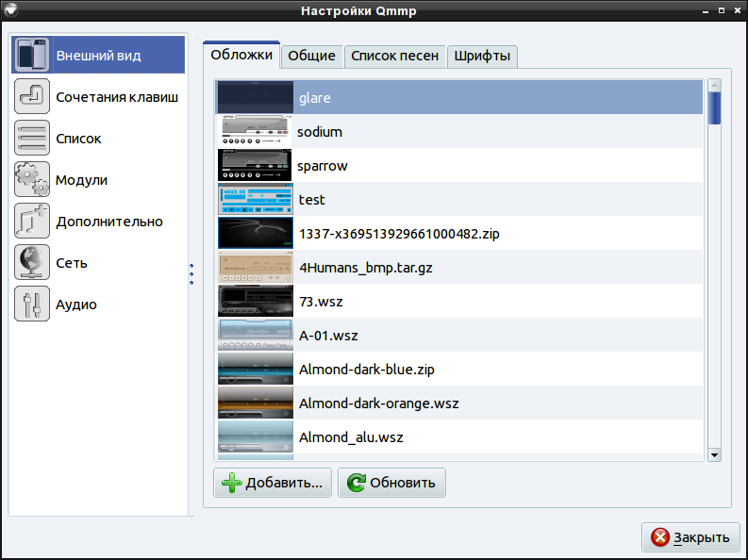Switch to the Обложки tab
Viewport: 748px width, 560px height.
click(241, 55)
